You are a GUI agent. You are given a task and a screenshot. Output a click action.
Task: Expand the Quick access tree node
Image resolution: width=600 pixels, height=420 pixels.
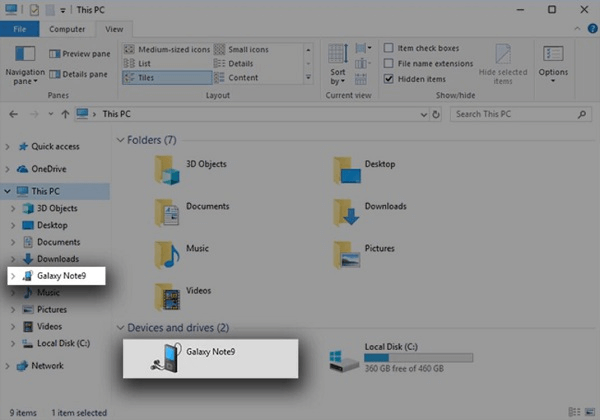(8, 146)
